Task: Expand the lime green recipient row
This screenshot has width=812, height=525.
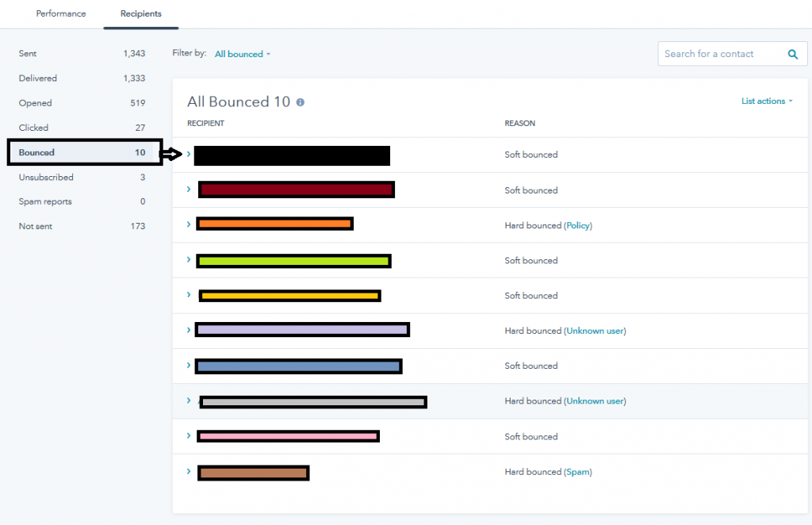Action: point(189,259)
